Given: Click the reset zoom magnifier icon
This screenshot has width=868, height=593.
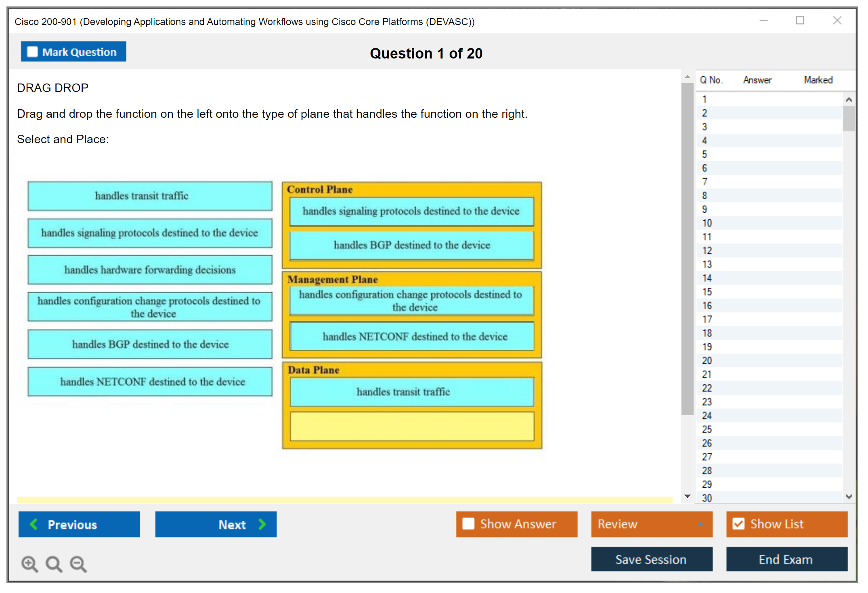Looking at the screenshot, I should tap(54, 564).
